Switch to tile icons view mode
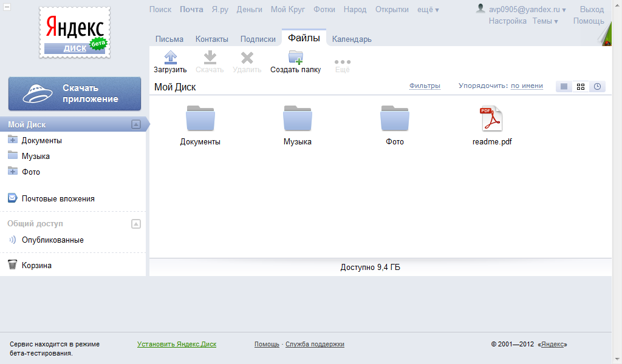 [x=581, y=87]
